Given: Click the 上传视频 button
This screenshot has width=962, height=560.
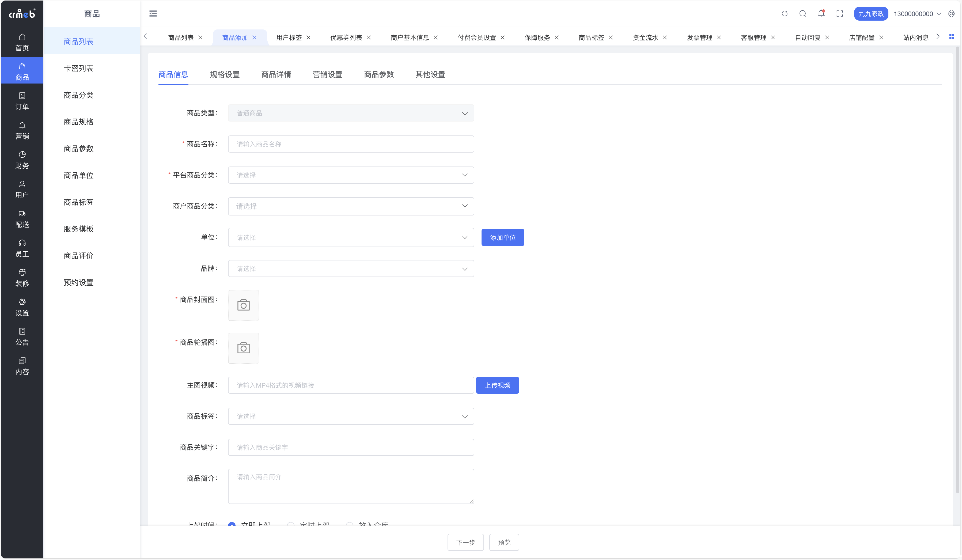Looking at the screenshot, I should click(x=497, y=385).
